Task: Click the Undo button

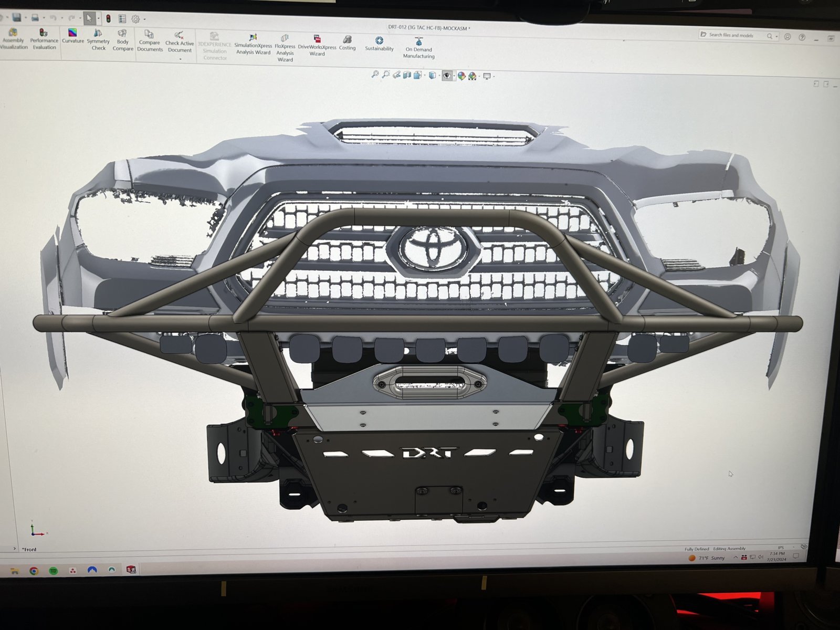Action: [53, 18]
